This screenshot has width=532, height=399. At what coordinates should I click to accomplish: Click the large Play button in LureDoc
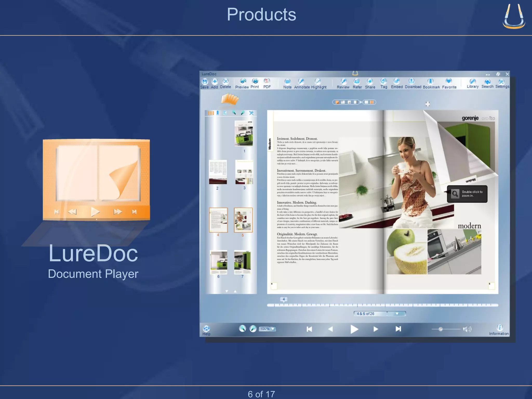pyautogui.click(x=354, y=329)
